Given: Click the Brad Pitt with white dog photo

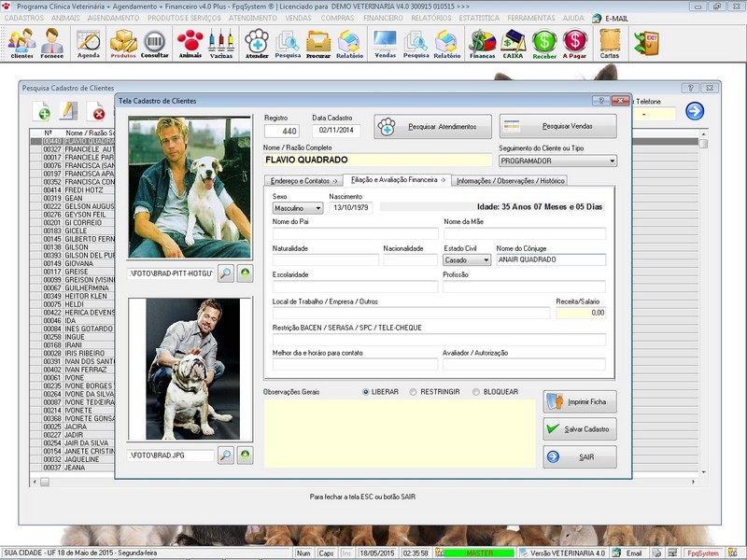Looking at the screenshot, I should coord(190,188).
